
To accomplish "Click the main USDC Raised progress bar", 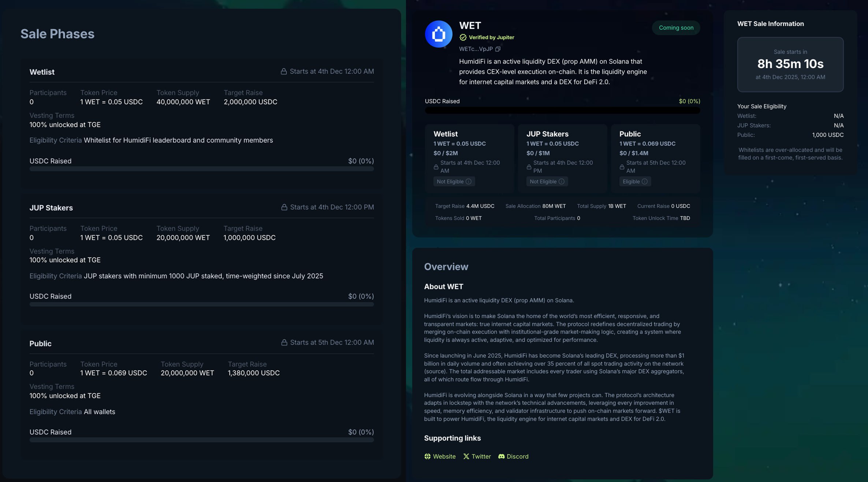I will 562,110.
